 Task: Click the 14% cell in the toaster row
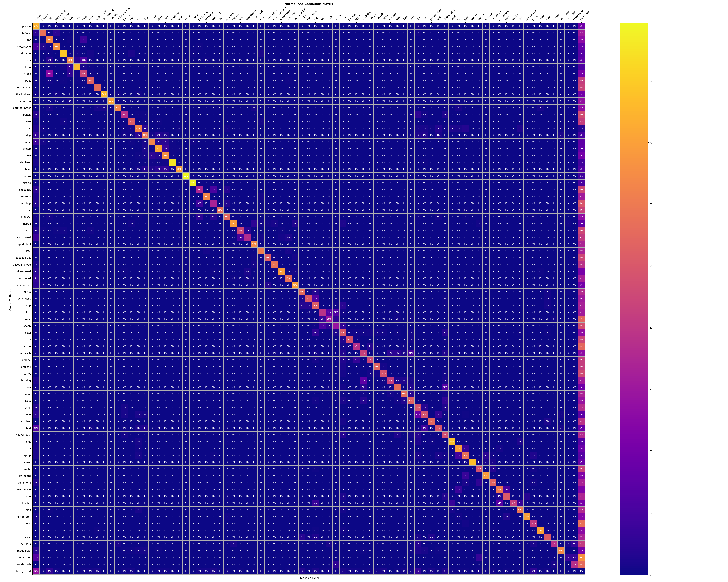tap(500, 503)
